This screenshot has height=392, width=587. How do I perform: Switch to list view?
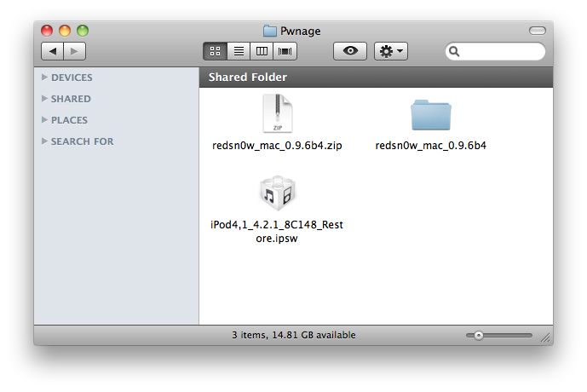(239, 51)
